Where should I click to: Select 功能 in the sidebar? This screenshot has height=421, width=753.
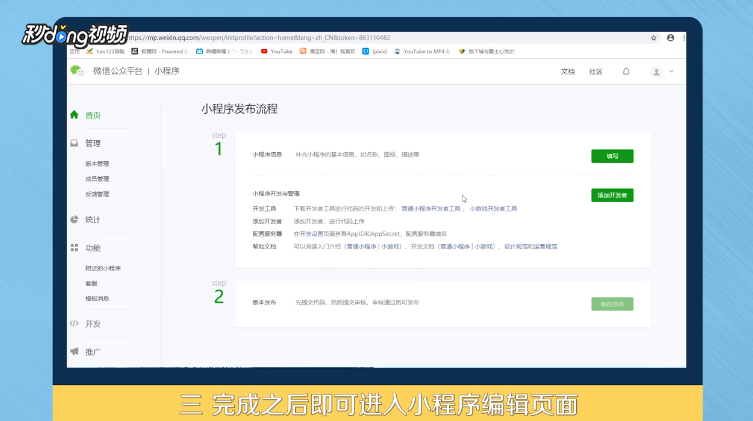pyautogui.click(x=93, y=248)
